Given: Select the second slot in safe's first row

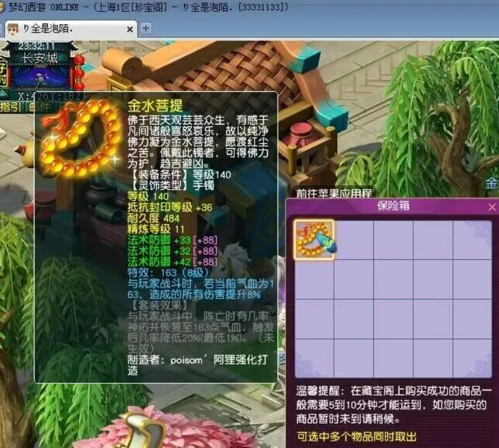Looking at the screenshot, I should (x=353, y=240).
